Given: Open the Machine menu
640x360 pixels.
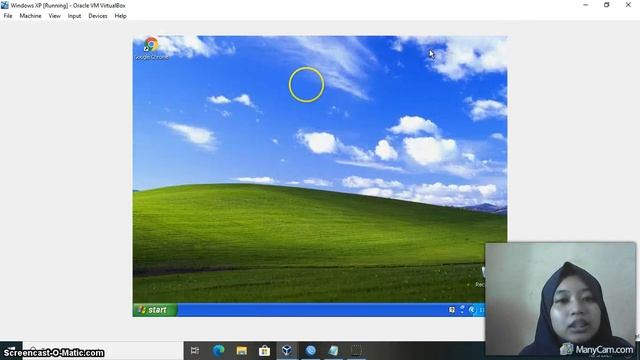Looking at the screenshot, I should [30, 16].
